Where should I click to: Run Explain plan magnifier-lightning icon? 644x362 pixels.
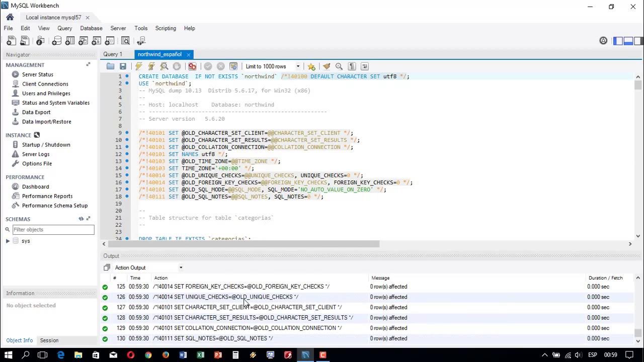tap(164, 66)
